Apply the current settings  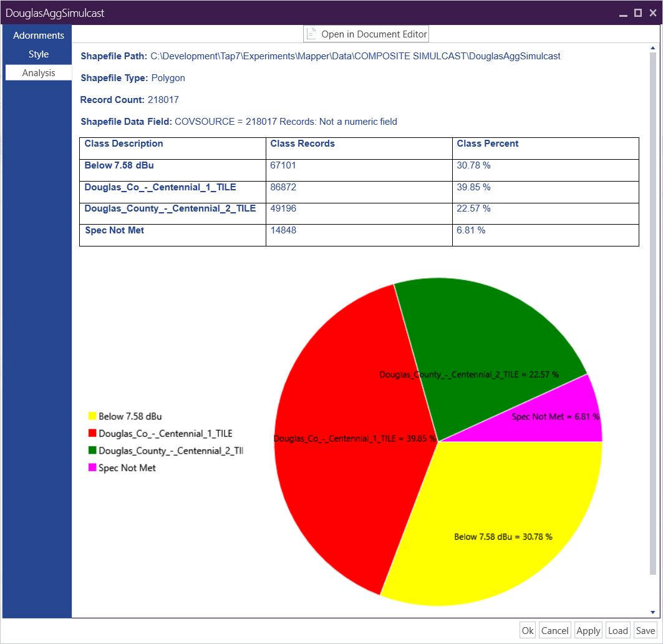pos(588,630)
